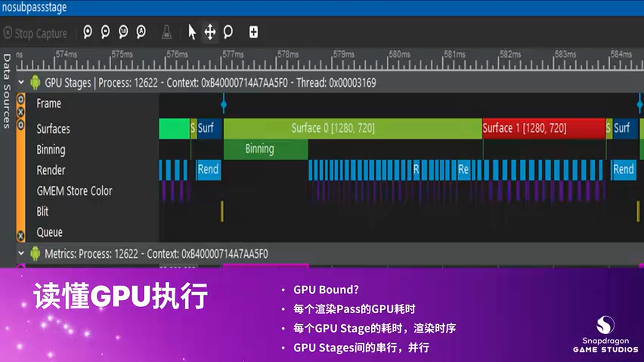
Task: Select the Surface 1 red timeline block
Action: coord(542,128)
